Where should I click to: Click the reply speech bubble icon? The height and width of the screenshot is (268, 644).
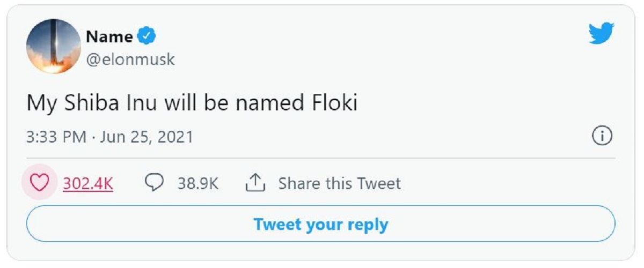[x=155, y=183]
